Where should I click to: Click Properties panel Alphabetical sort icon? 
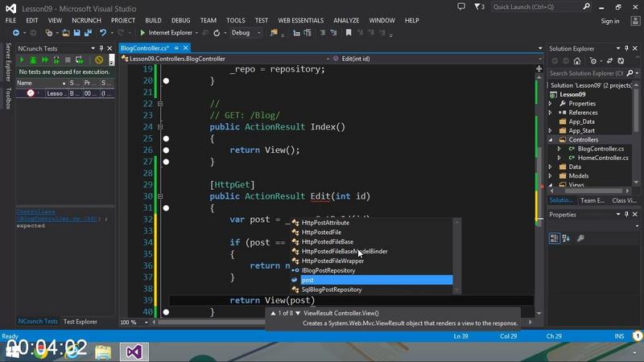click(x=566, y=238)
